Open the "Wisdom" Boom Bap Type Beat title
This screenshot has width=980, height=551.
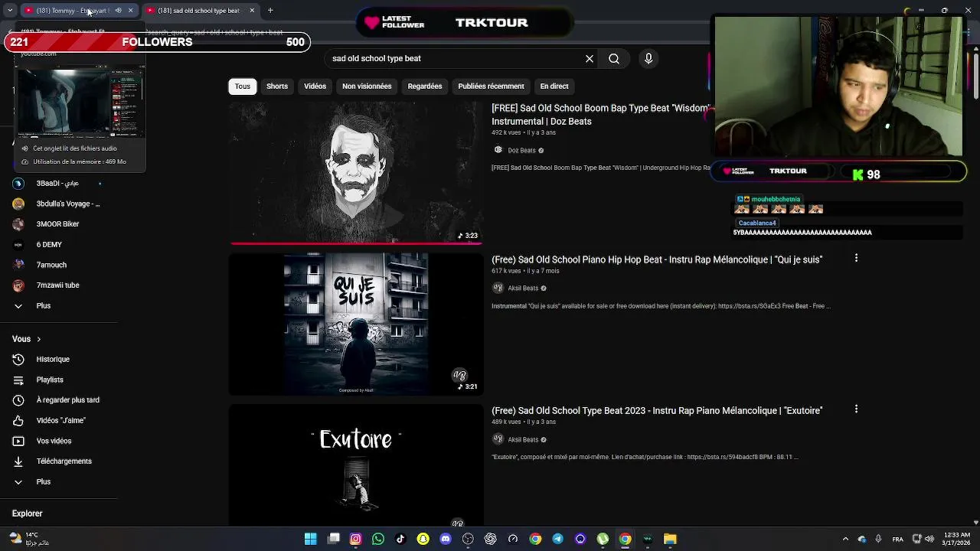(601, 115)
